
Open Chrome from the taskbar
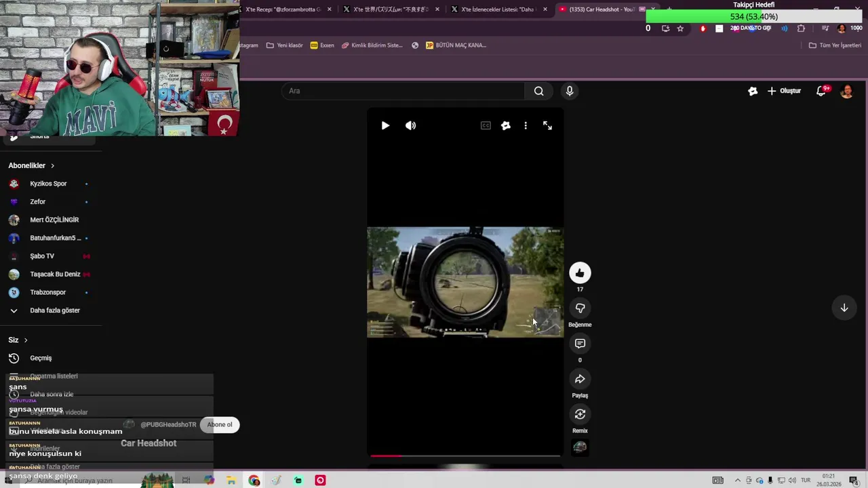click(254, 481)
